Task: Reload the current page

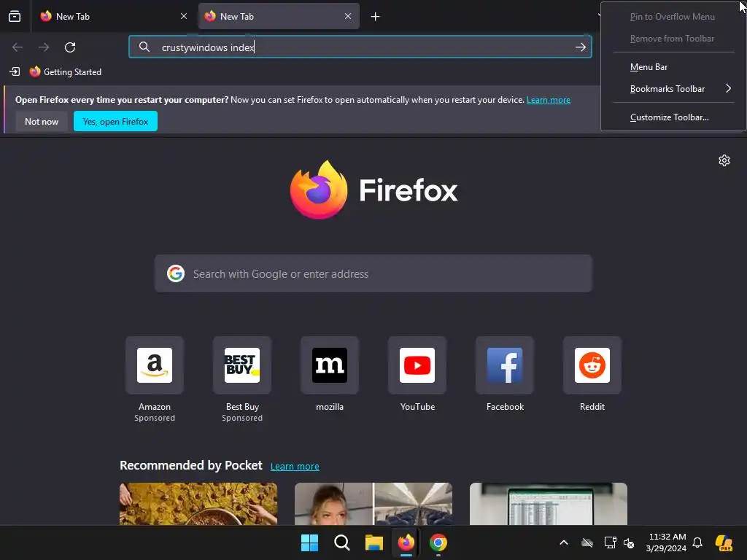Action: coord(70,47)
